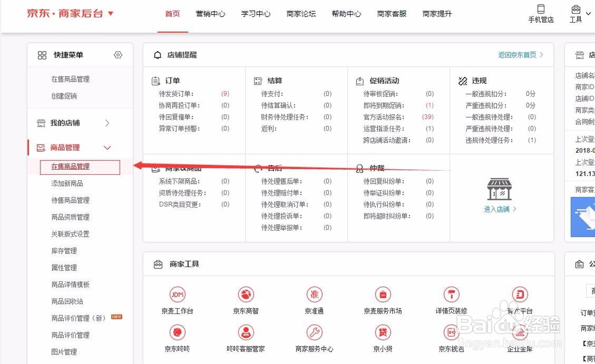Click 官方活动报名 count (39)
This screenshot has height=364, width=595.
428,117
